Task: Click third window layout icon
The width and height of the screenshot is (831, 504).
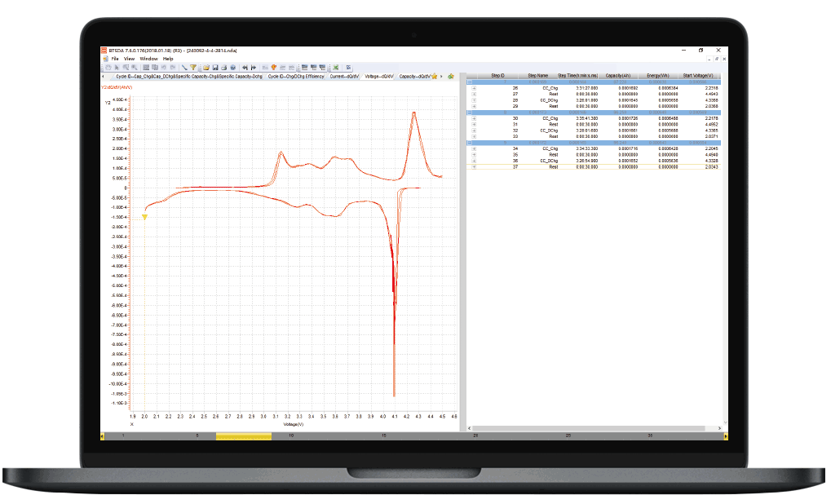Action: (x=322, y=68)
